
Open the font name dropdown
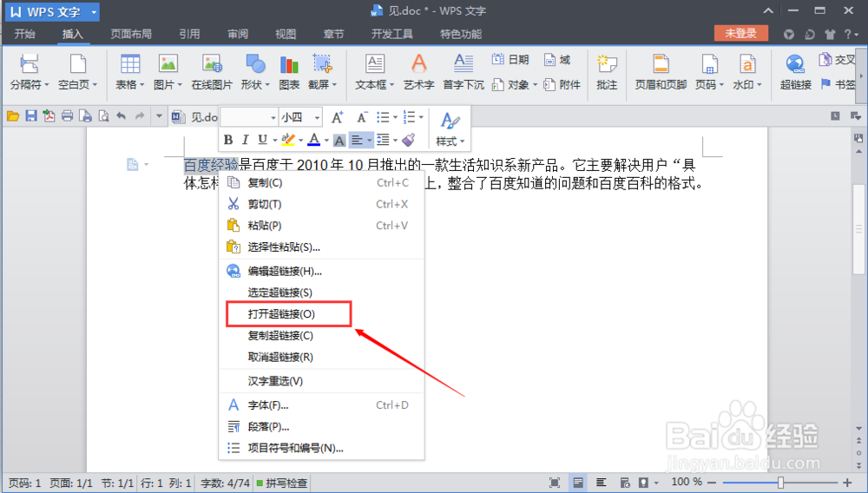pyautogui.click(x=273, y=117)
